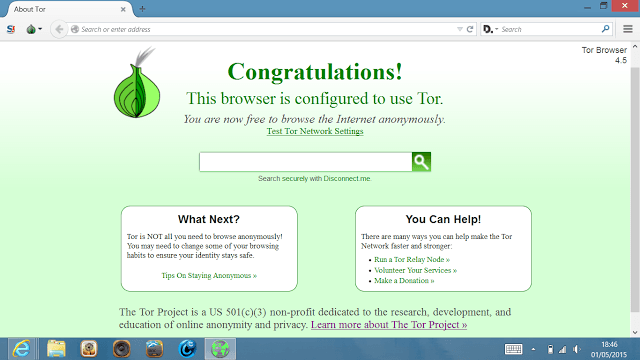The height and width of the screenshot is (360, 640).
Task: Open Tips On Staying Anonymous link
Action: pos(209,276)
